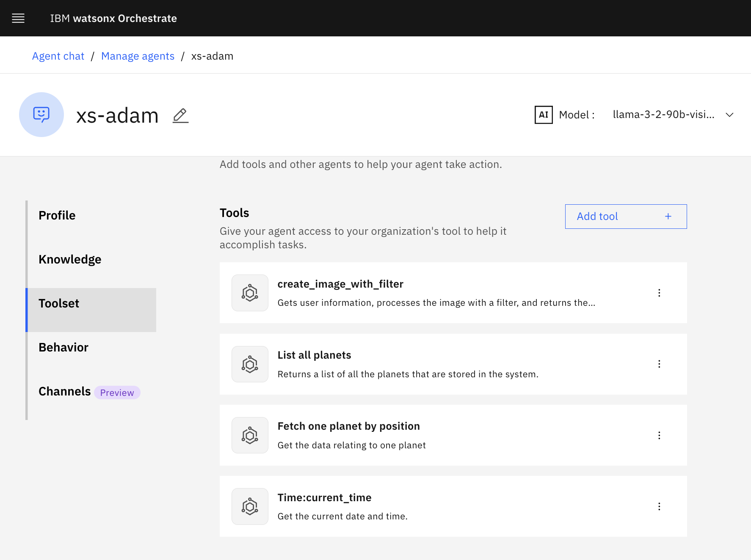Open overflow menu for Time:current_time

pyautogui.click(x=659, y=506)
